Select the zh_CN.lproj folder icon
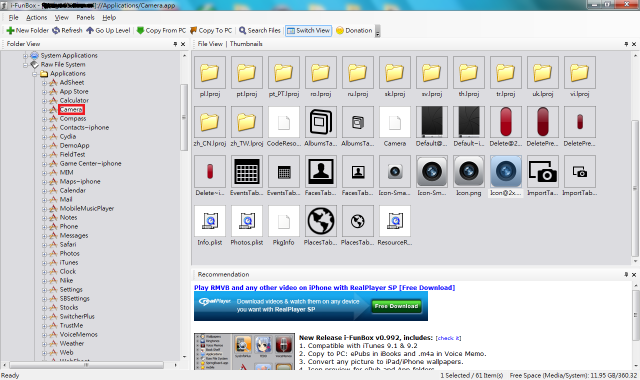Screen dimensions: 640x380 pyautogui.click(x=210, y=122)
